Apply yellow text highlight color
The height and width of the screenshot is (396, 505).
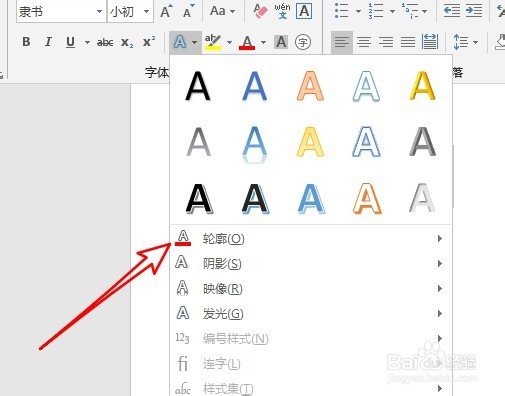pos(213,42)
